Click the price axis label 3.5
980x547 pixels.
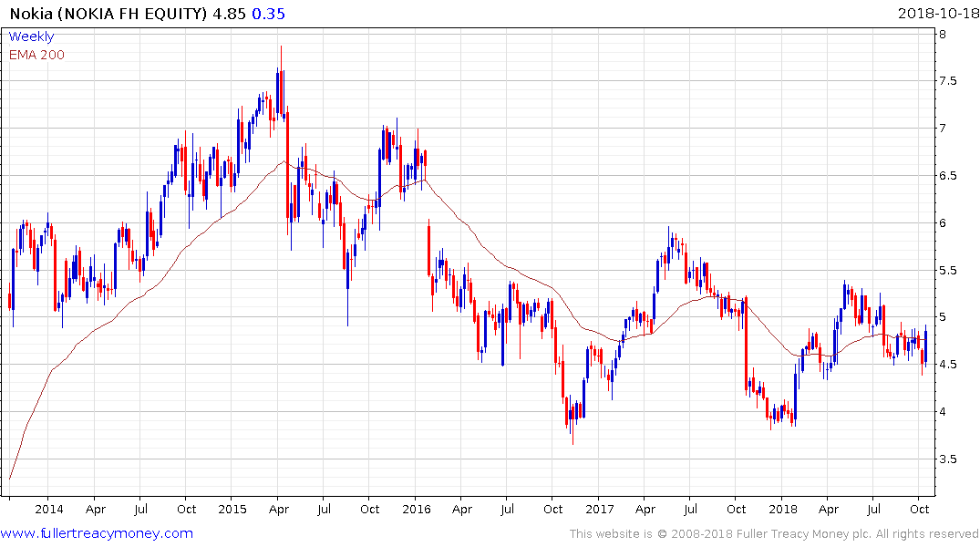tap(947, 459)
